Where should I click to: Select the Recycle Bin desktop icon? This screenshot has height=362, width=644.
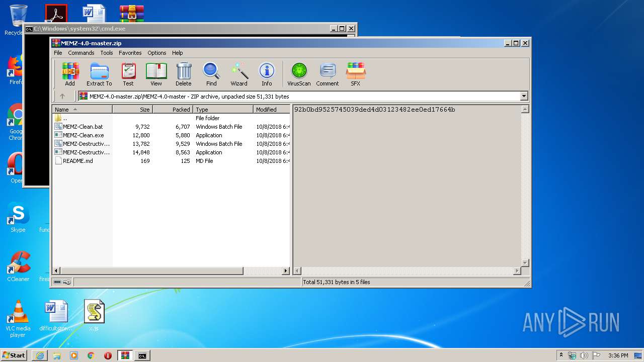coord(18,20)
